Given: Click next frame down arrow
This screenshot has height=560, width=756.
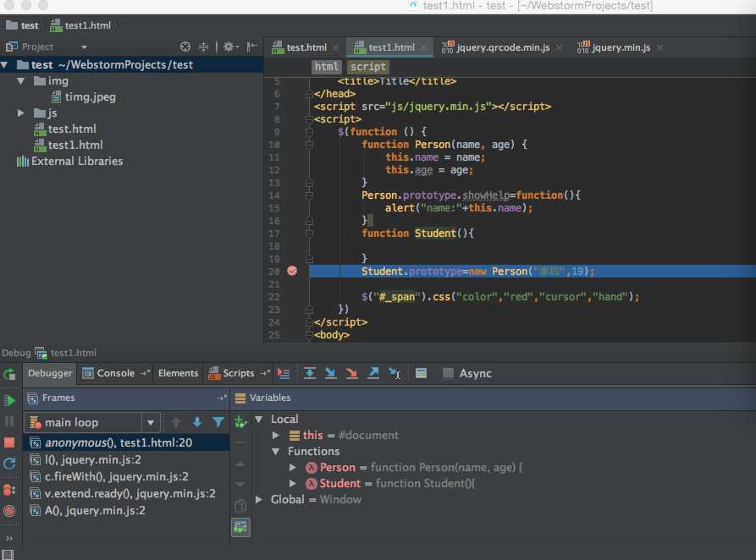Looking at the screenshot, I should pos(197,423).
